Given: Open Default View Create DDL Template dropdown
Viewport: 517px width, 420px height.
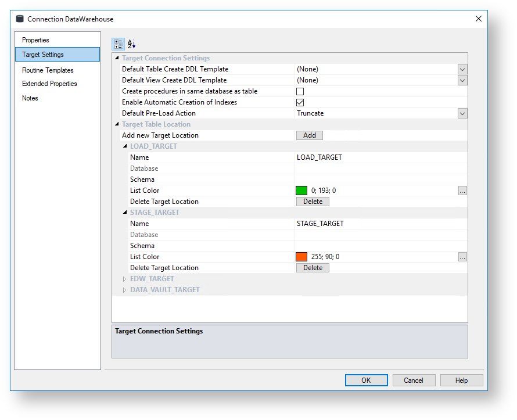Looking at the screenshot, I should point(462,80).
